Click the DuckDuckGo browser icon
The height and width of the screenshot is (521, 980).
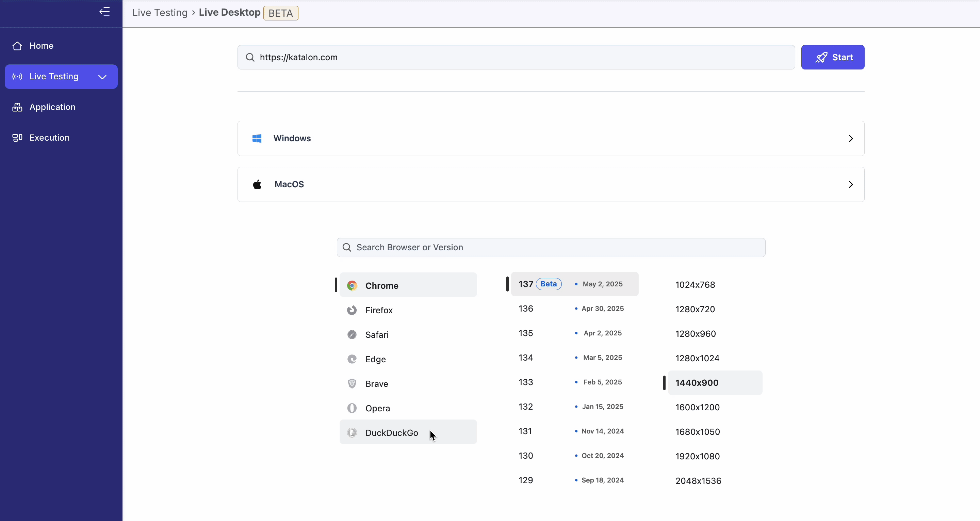352,433
